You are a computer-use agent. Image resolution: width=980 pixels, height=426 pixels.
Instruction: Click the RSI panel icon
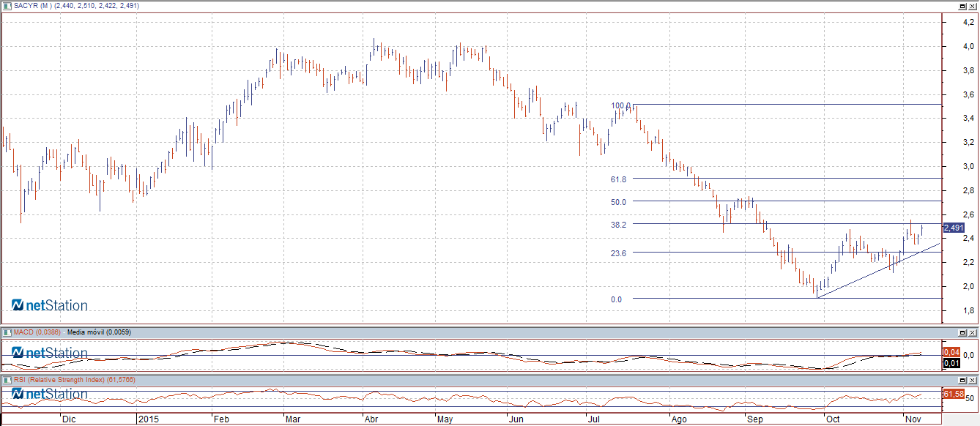pyautogui.click(x=7, y=381)
